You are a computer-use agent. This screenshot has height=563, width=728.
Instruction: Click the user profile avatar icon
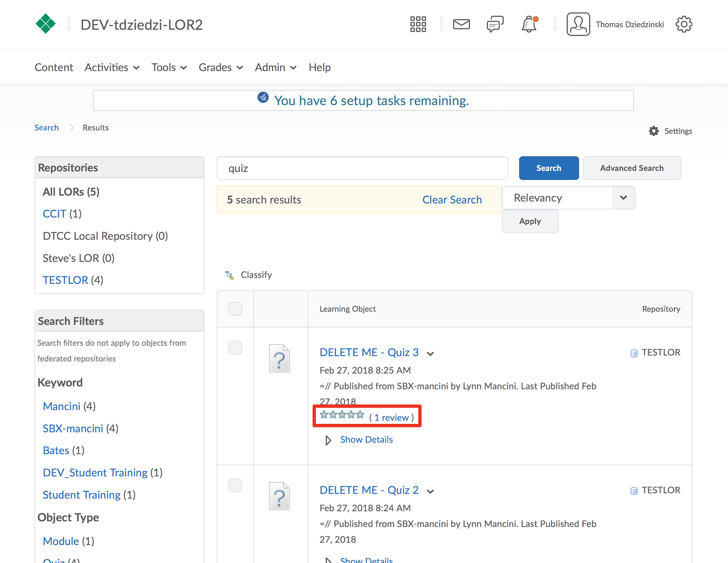coord(578,24)
